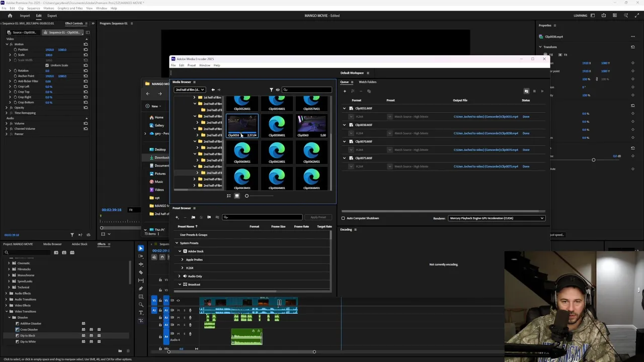The height and width of the screenshot is (362, 644).
Task: Open the folder path dropdown in Media Browser
Action: pyautogui.click(x=190, y=90)
